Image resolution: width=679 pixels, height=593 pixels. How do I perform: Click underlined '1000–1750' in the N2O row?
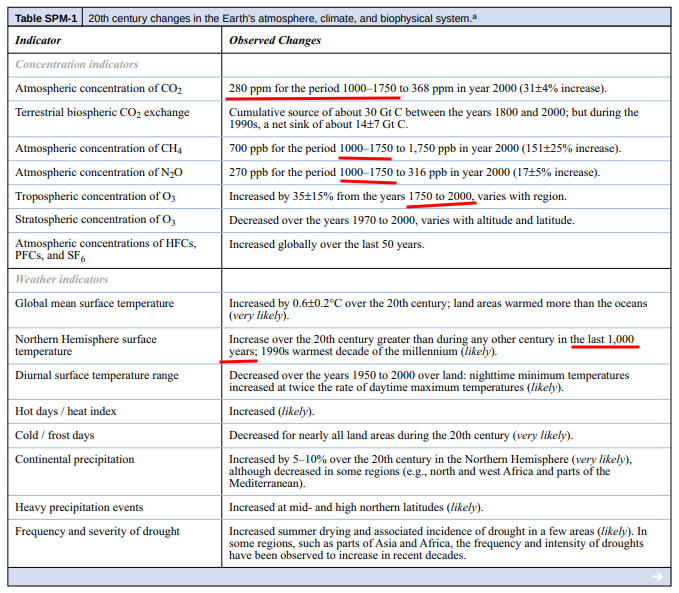(366, 173)
